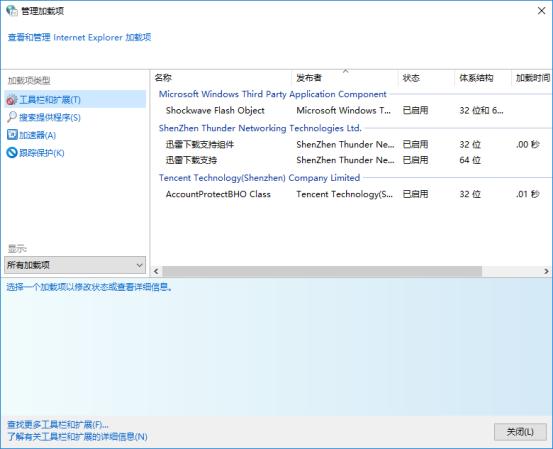Switch to 加速器(A) category

pyautogui.click(x=37, y=135)
